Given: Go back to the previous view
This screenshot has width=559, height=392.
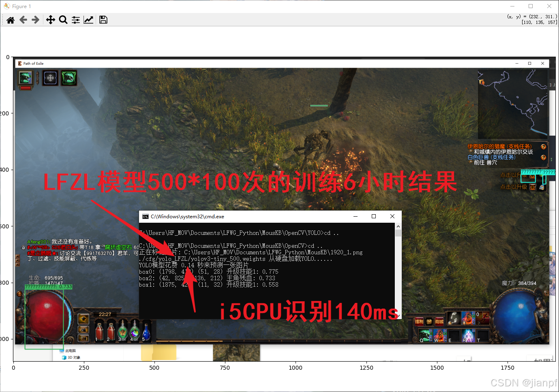Looking at the screenshot, I should point(23,20).
